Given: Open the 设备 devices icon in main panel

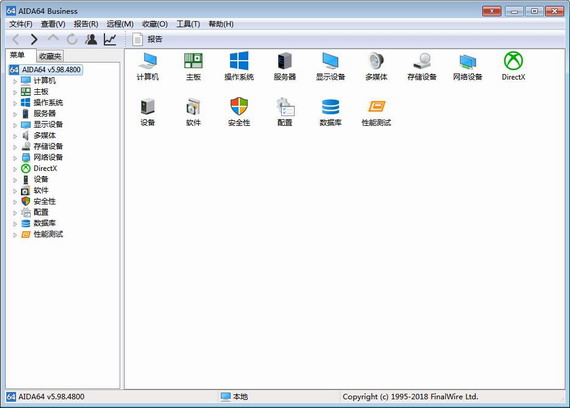Looking at the screenshot, I should [148, 112].
